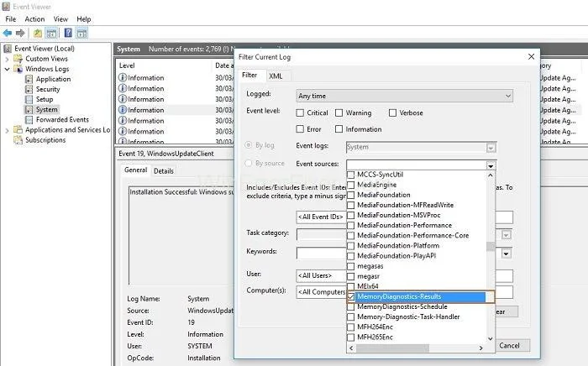
Task: Switch to Details tab in event pane
Action: (x=164, y=170)
